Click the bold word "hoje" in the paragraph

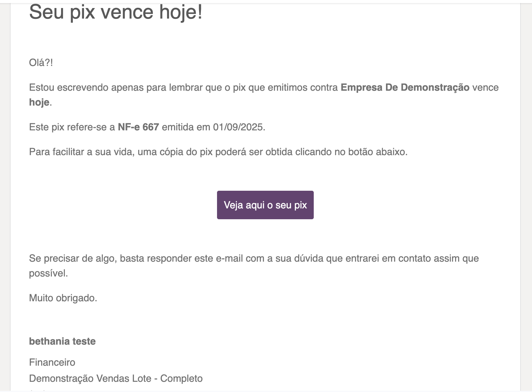(x=39, y=102)
